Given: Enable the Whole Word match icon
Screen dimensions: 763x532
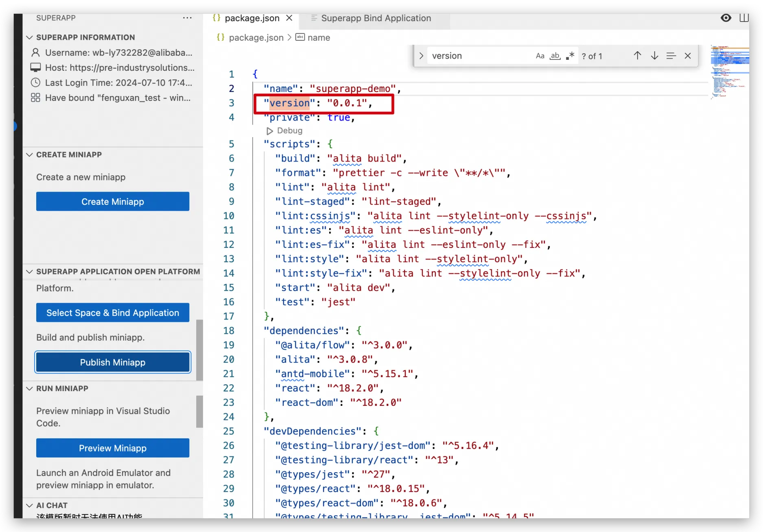Looking at the screenshot, I should coord(555,56).
